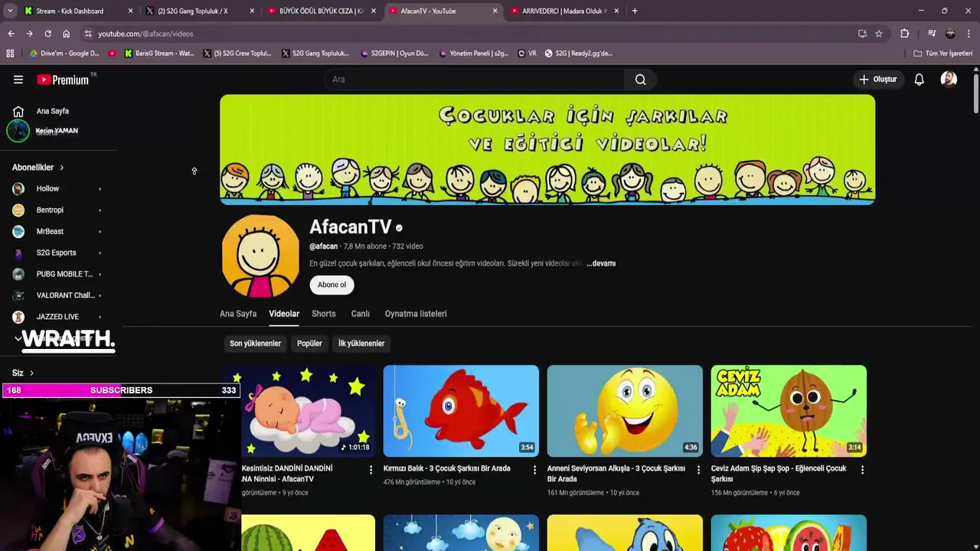This screenshot has height=551, width=980.
Task: Expand channel description with ...devamı
Action: click(x=601, y=263)
